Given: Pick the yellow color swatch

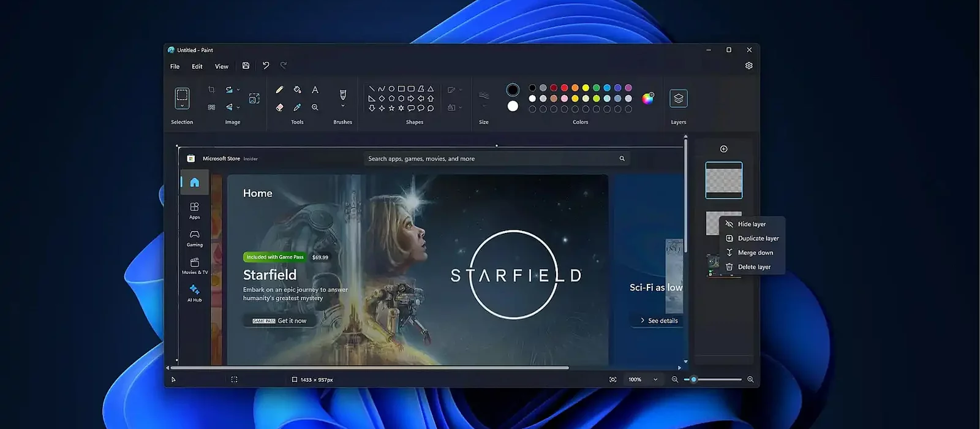Looking at the screenshot, I should [x=586, y=88].
